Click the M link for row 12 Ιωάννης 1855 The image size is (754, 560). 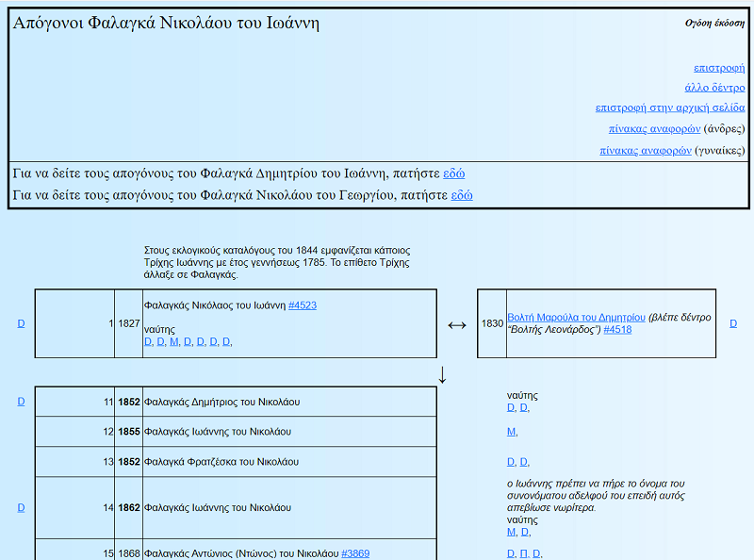pyautogui.click(x=511, y=432)
